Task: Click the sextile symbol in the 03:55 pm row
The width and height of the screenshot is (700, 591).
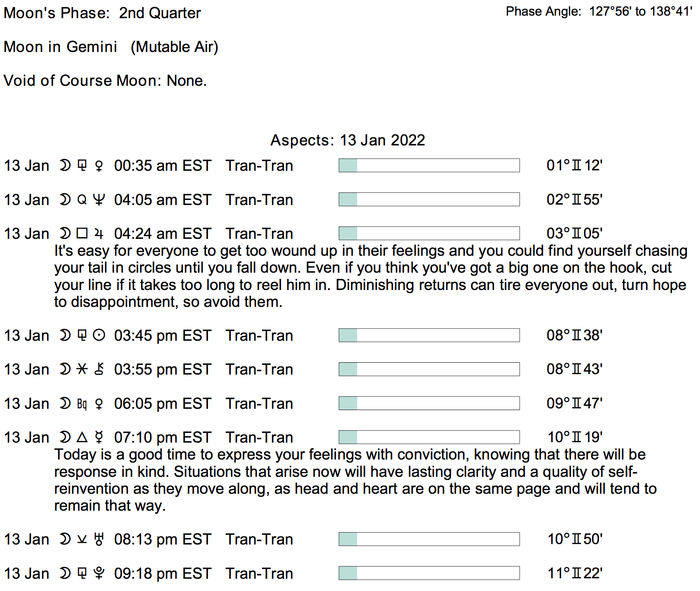Action: tap(82, 369)
